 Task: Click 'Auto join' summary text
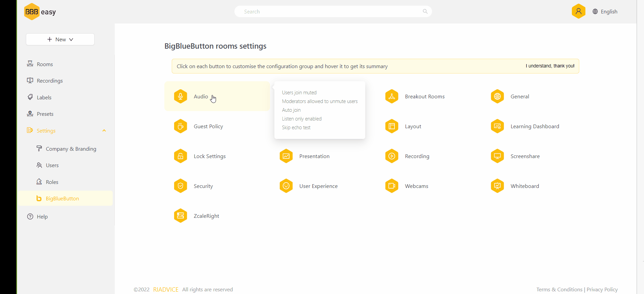tap(291, 110)
